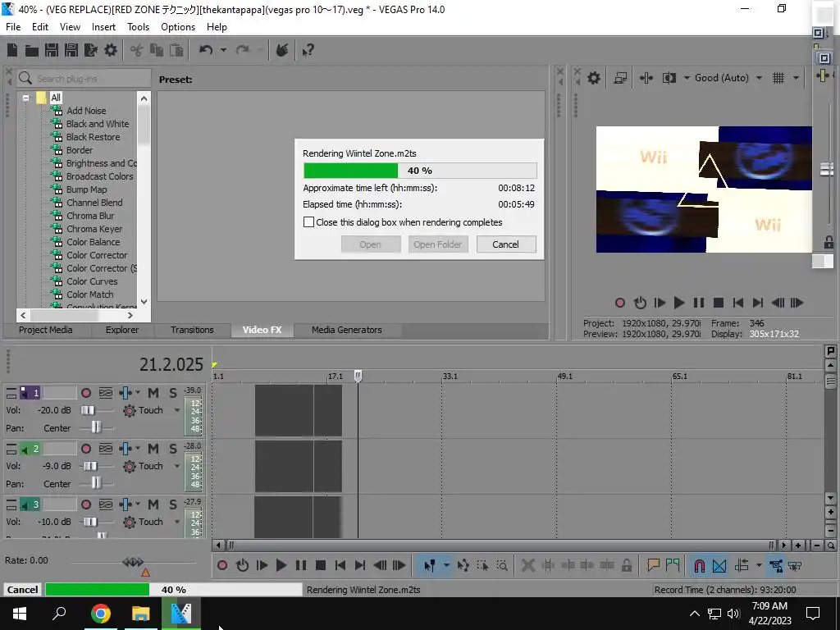Open split screen view dropdown arrow
The width and height of the screenshot is (840, 630).
click(687, 78)
